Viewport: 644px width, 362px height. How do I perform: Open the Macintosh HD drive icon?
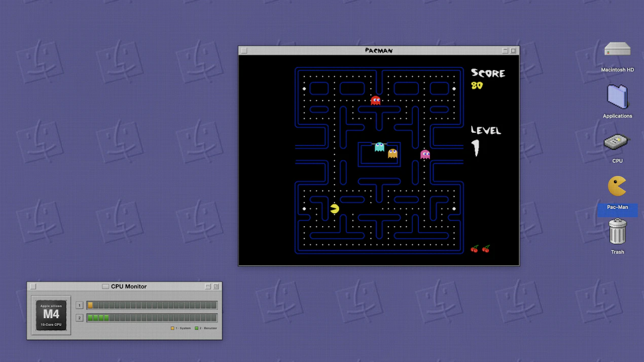(617, 50)
